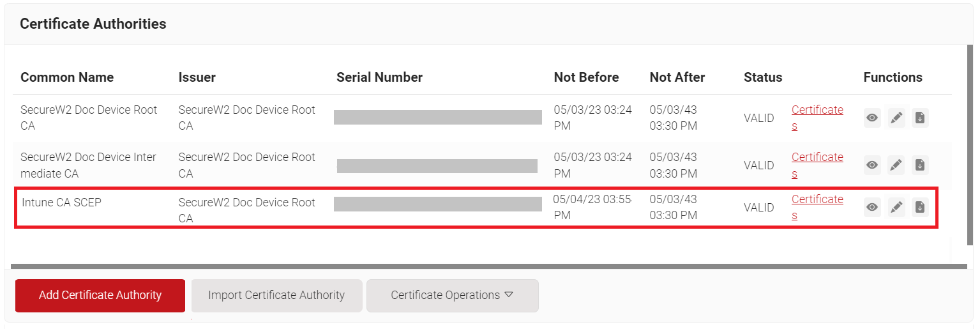Edit the SecureW2 Doc Device Root CA (pencil icon)

pos(896,118)
